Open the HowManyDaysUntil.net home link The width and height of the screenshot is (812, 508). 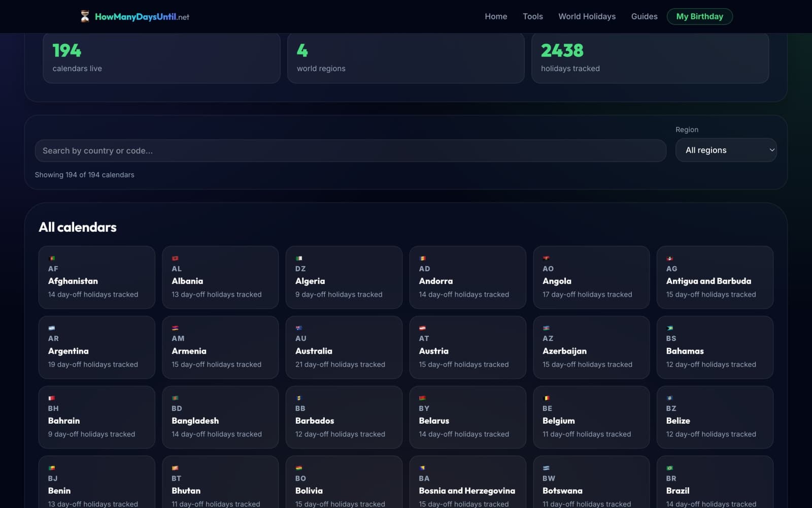[x=135, y=16]
